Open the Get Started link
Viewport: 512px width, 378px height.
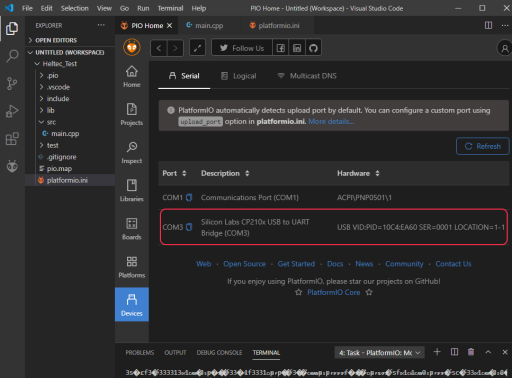tap(296, 264)
